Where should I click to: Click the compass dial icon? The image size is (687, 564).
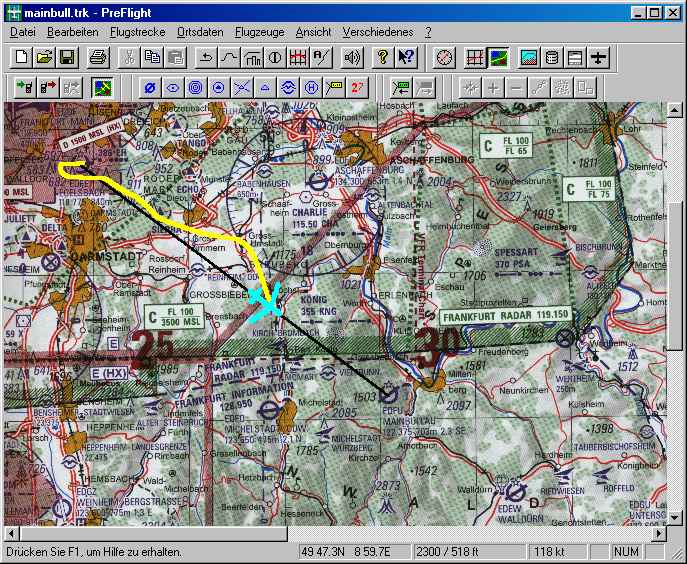pyautogui.click(x=444, y=57)
